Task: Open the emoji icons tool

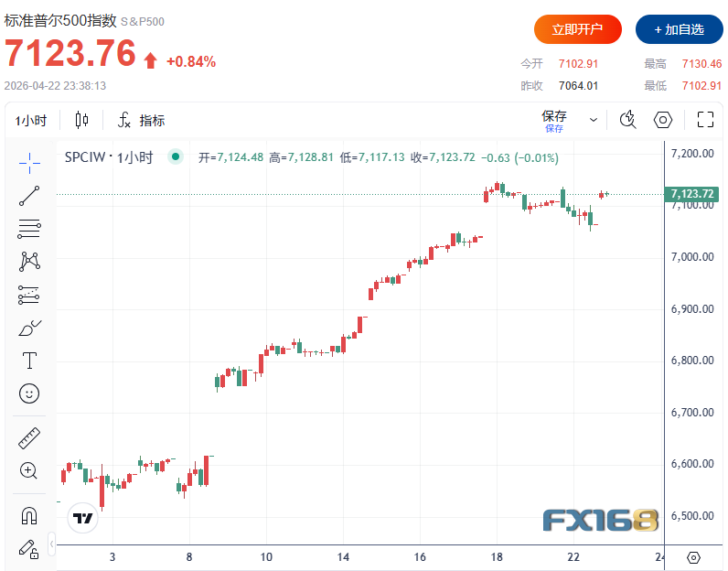Action: (x=29, y=393)
